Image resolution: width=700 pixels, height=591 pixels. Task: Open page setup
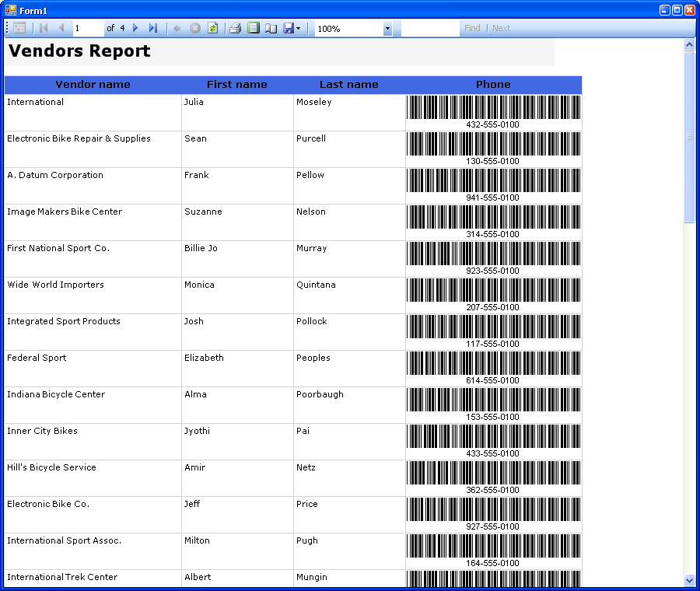tap(271, 28)
